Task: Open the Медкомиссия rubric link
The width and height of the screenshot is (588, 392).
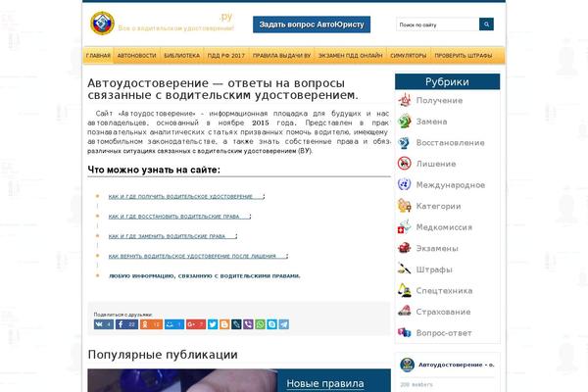Action: click(x=444, y=227)
